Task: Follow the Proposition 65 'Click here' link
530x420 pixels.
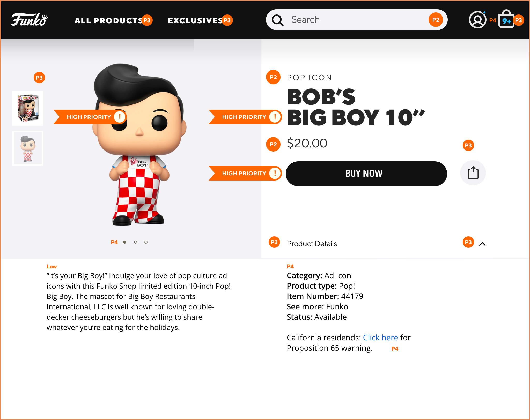Action: [x=380, y=338]
